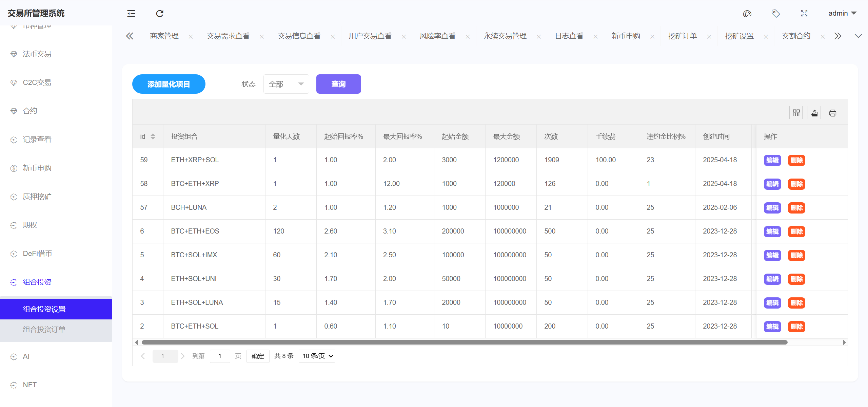Switch to the 风险率查看 tab
868x407 pixels.
point(437,36)
